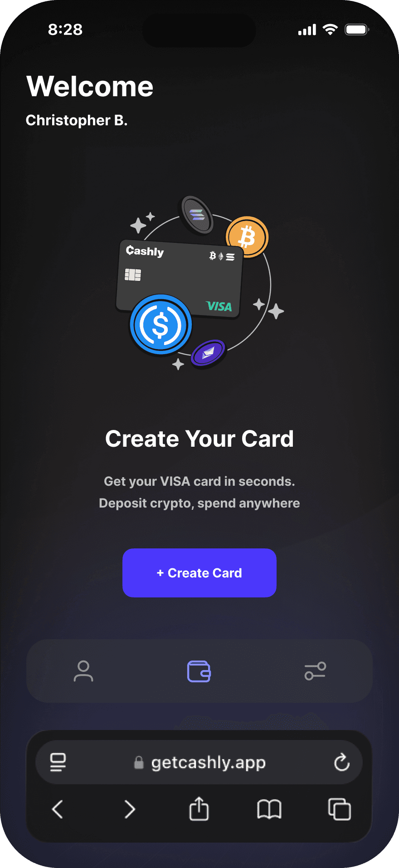Viewport: 399px width, 868px height.
Task: Reload the page with the refresh icon
Action: (342, 762)
